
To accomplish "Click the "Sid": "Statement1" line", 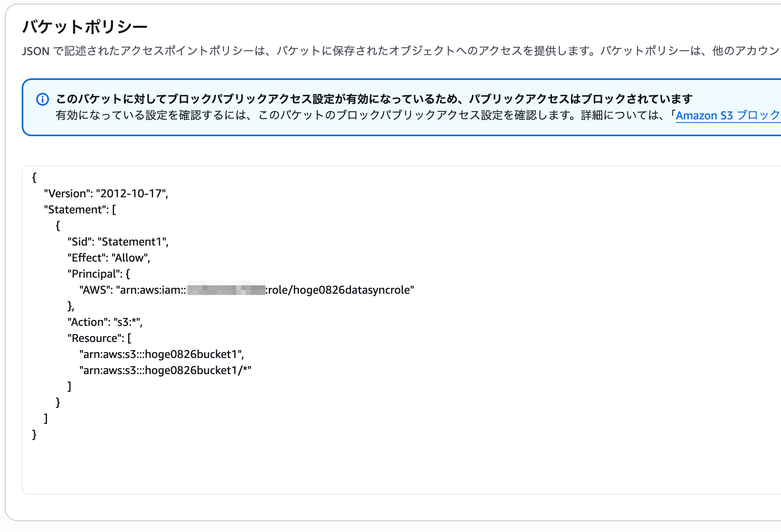I will pyautogui.click(x=118, y=242).
